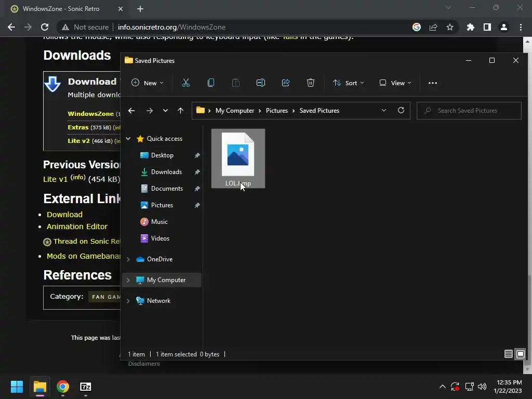
Task: Click the Paste clipboard icon in Explorer toolbar
Action: (236, 83)
